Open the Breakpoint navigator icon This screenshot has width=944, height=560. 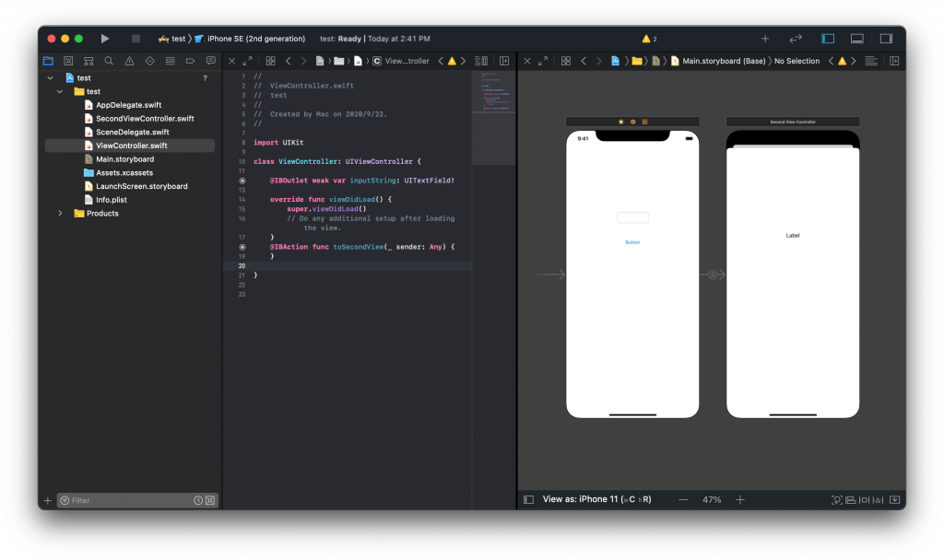[x=190, y=61]
